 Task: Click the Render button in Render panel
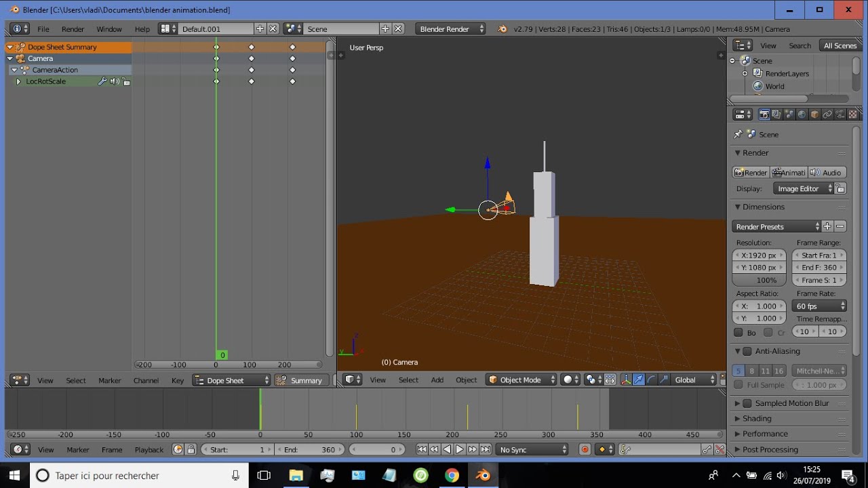pyautogui.click(x=751, y=172)
